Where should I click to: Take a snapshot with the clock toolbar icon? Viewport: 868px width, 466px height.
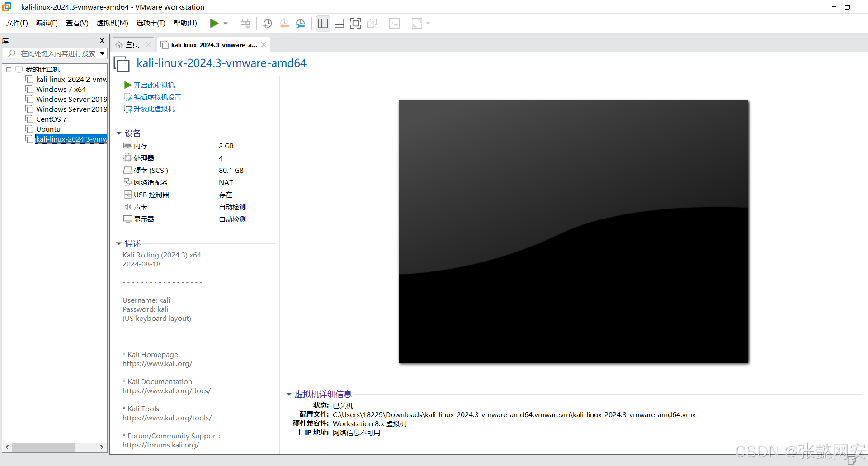point(268,23)
